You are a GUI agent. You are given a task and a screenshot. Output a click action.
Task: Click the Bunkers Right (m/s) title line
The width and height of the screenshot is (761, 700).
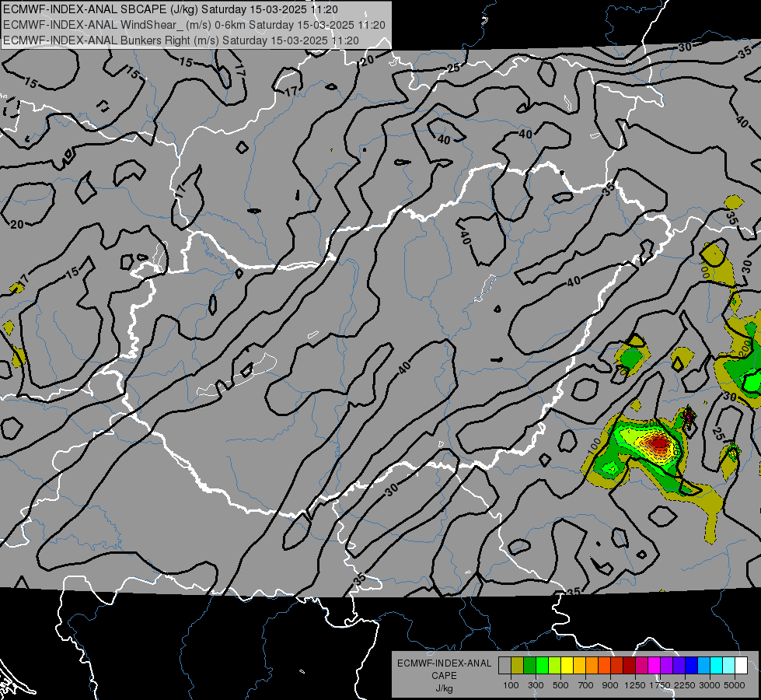point(181,40)
